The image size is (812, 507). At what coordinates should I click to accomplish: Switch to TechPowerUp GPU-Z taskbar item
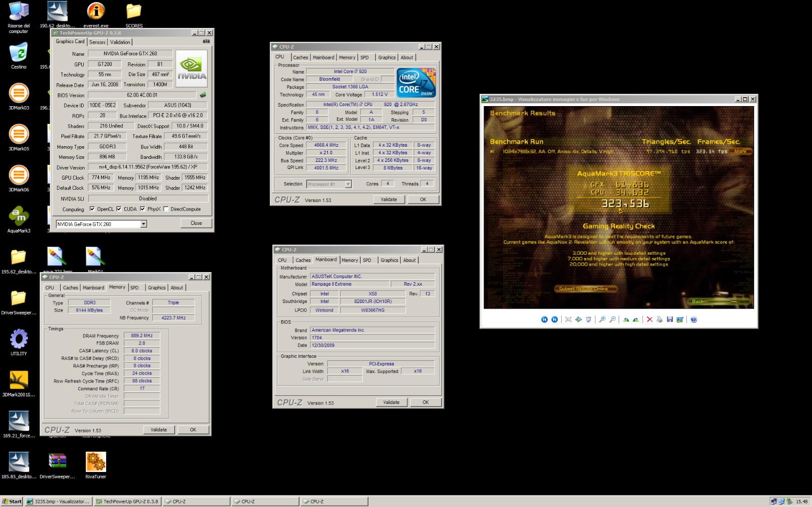(x=128, y=501)
